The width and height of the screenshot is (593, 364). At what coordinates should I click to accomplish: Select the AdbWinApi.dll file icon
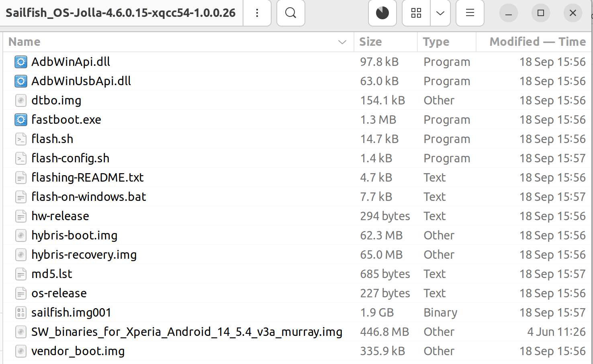[21, 62]
